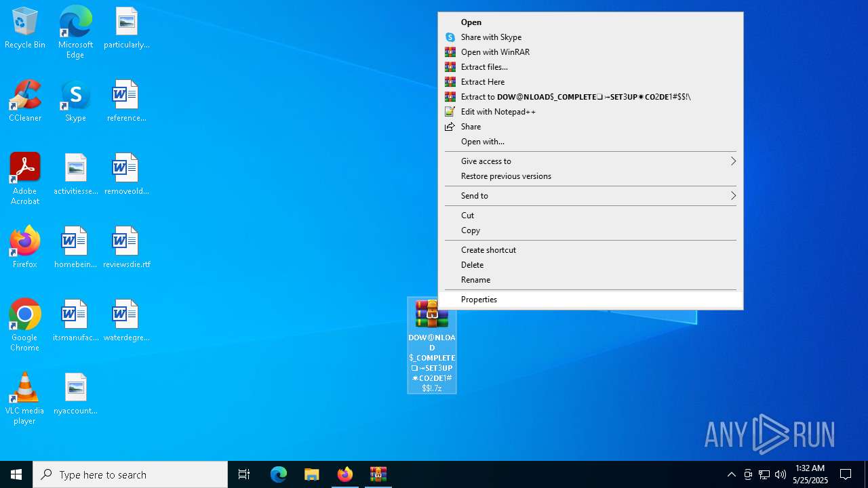Show the clock and calendar flyout
Image resolution: width=868 pixels, height=488 pixels.
[810, 474]
